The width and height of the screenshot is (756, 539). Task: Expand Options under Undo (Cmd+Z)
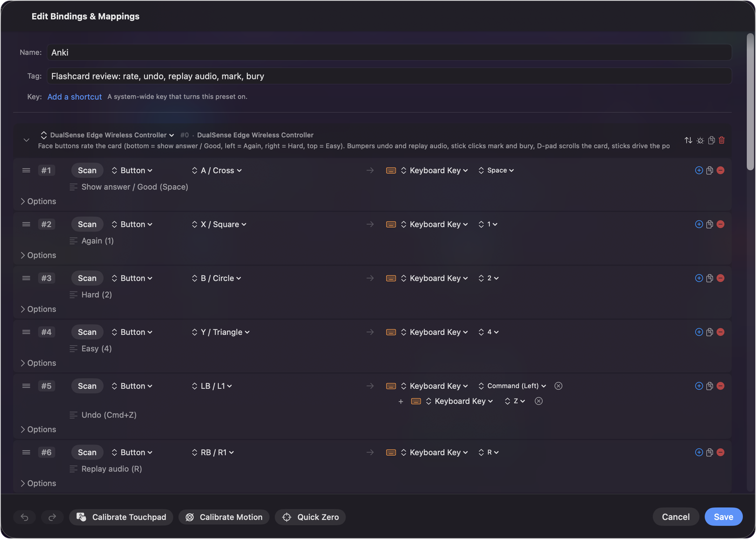[38, 430]
